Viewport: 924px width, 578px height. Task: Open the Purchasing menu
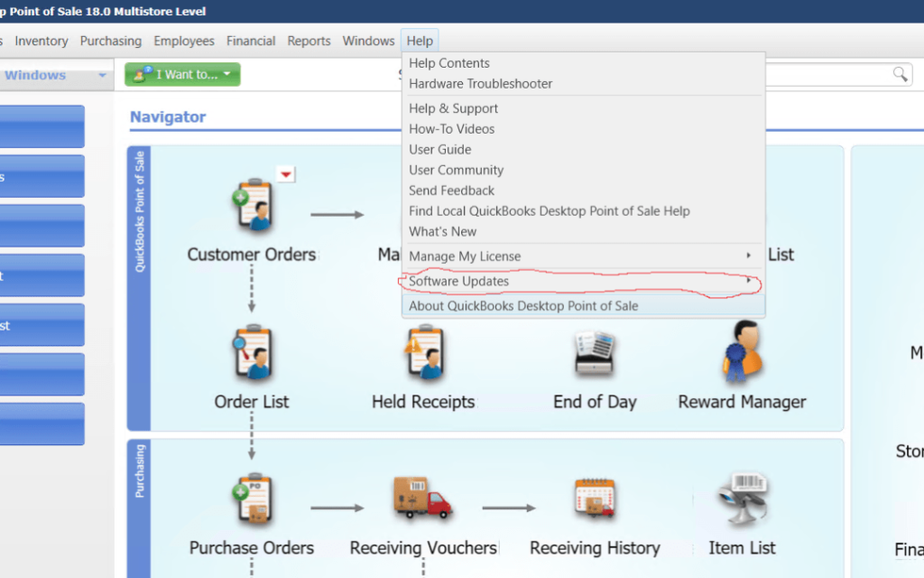click(x=111, y=41)
